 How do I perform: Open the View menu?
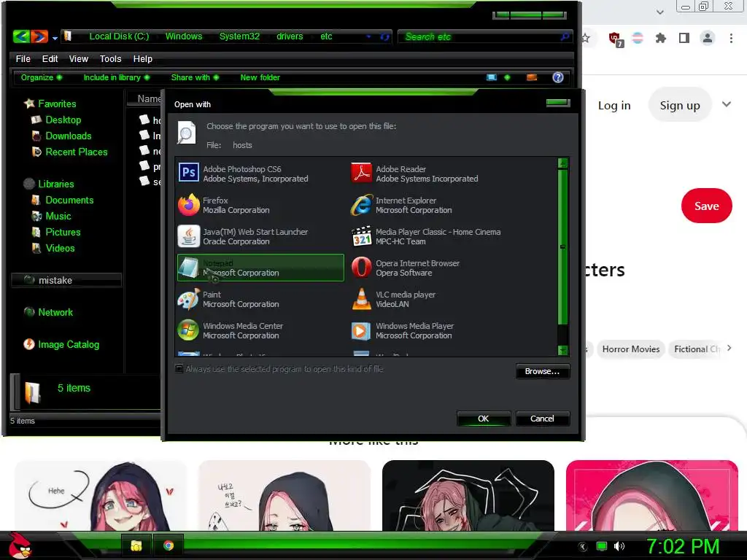(79, 58)
